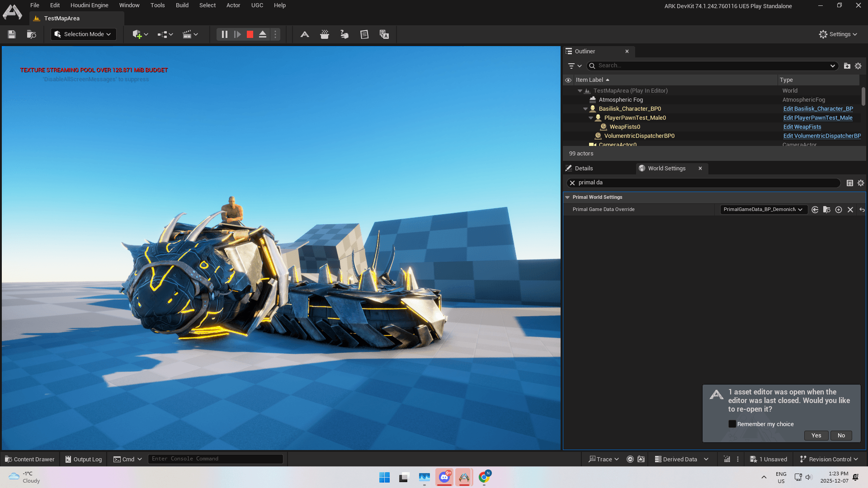
Task: Toggle the Outliner visibility eye column
Action: pyautogui.click(x=568, y=80)
